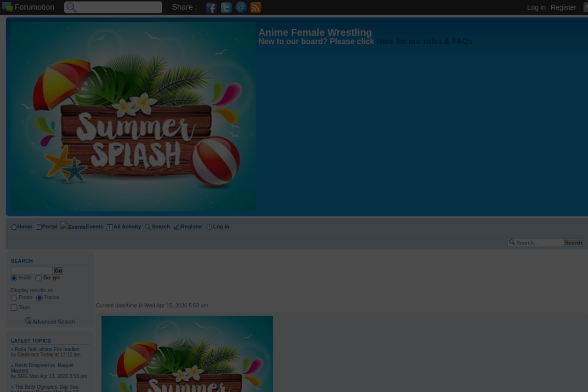This screenshot has height=392, width=588.
Task: Choose Posts as display results option
Action: coord(14,298)
